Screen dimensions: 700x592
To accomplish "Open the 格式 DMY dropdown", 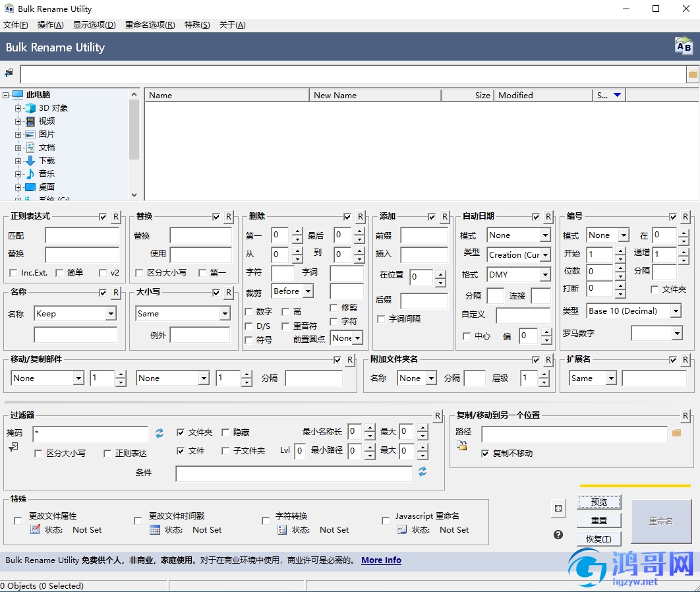I will pyautogui.click(x=544, y=274).
